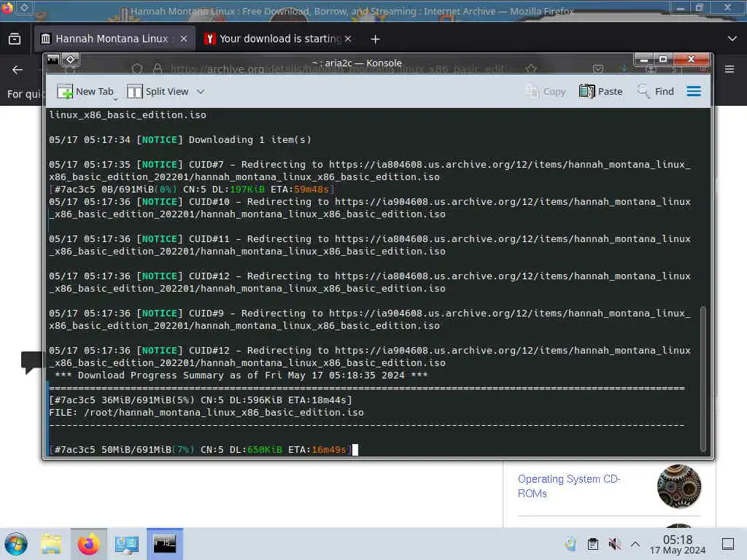Go back in Firefox

point(18,69)
